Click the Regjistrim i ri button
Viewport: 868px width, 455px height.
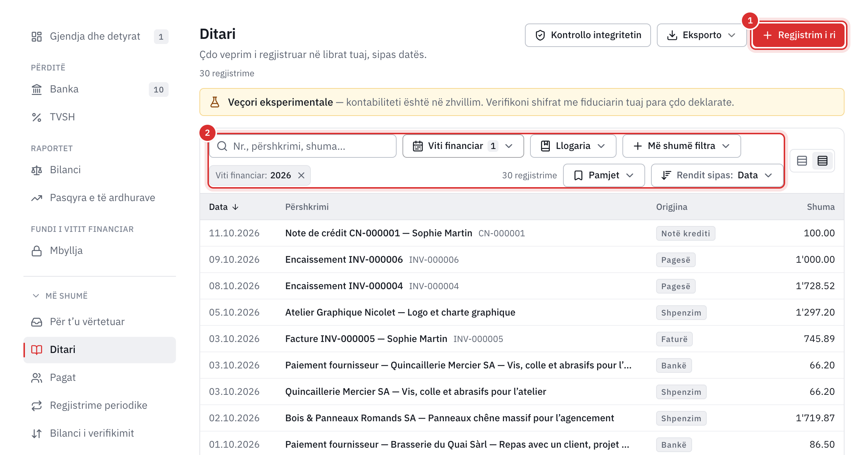[x=799, y=35]
